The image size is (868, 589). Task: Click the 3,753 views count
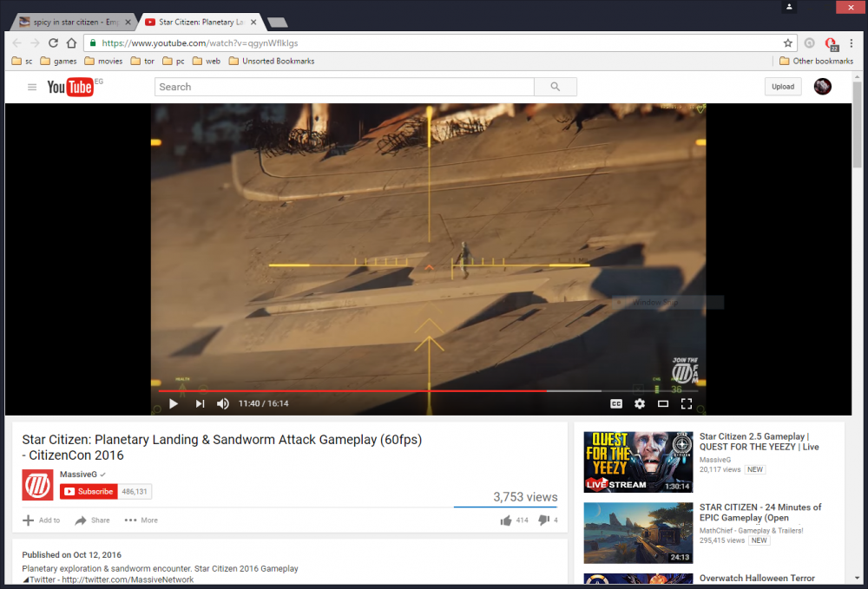[525, 497]
